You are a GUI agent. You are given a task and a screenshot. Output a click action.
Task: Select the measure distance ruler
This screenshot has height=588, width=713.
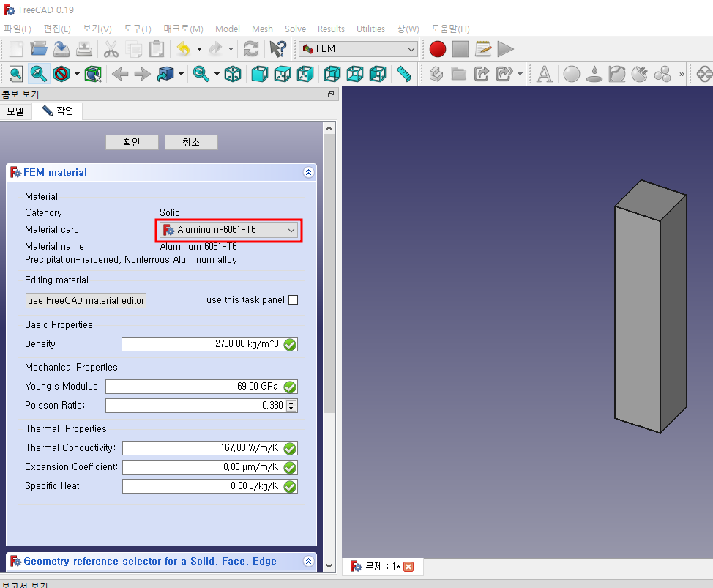(404, 74)
